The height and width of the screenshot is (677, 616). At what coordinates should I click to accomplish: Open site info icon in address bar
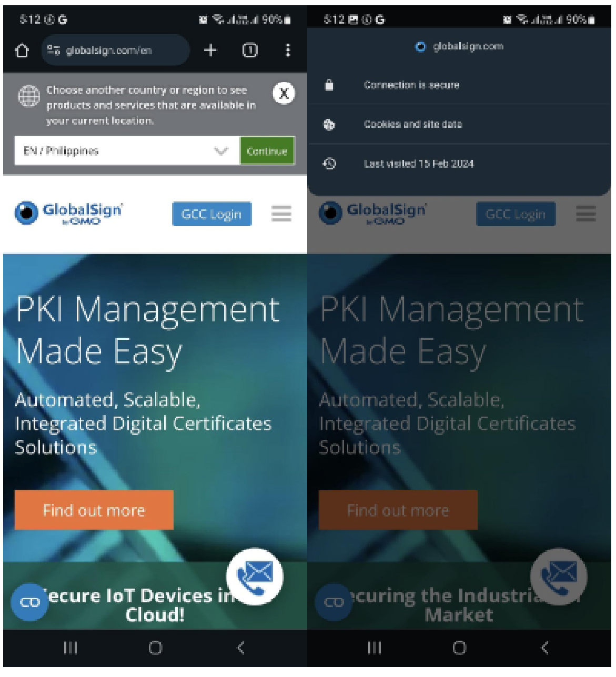53,50
